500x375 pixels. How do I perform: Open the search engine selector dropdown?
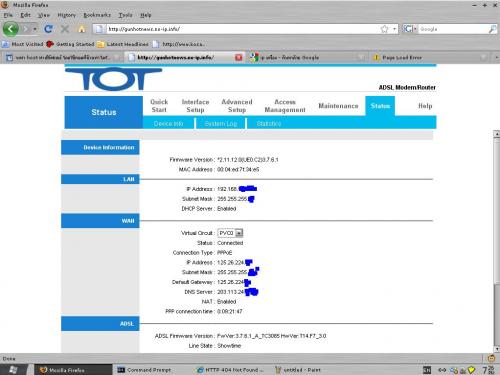410,29
